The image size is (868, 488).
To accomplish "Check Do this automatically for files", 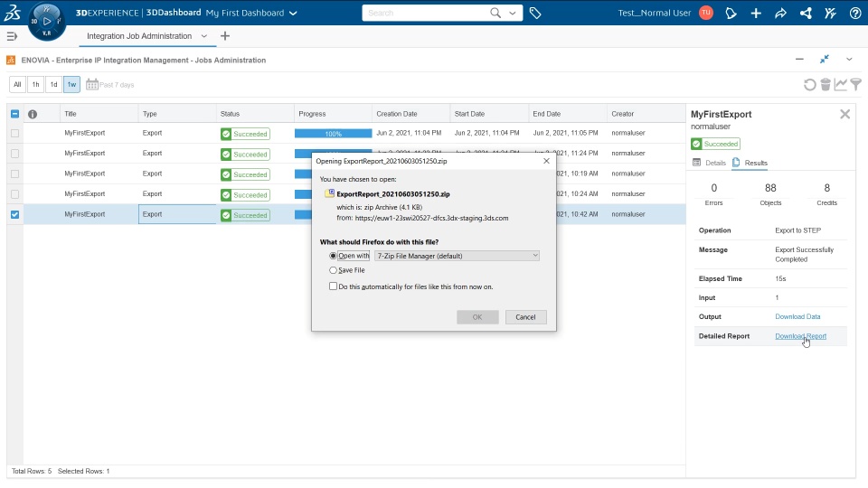I will [x=333, y=286].
